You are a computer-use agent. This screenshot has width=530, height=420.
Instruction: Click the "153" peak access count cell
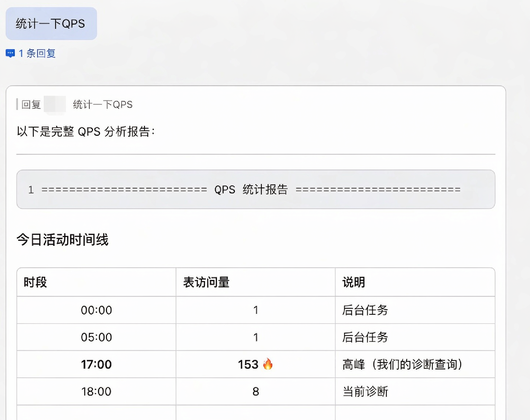pos(256,364)
